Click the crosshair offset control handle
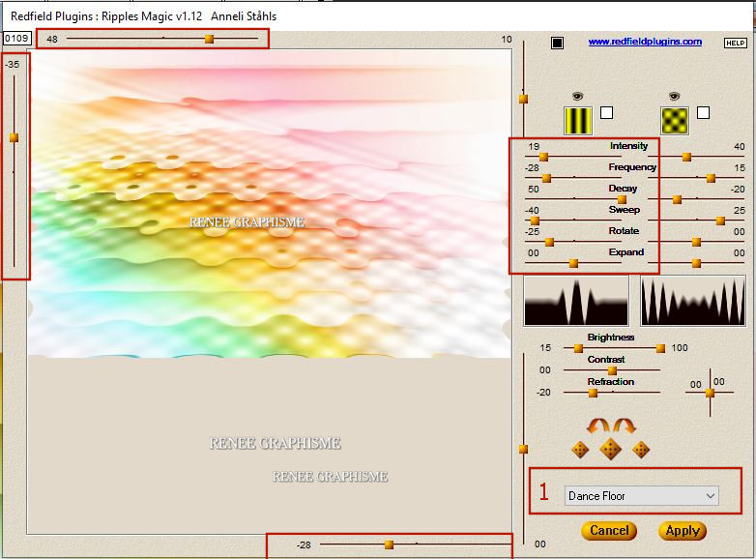Screen dimensions: 756x559 [x=710, y=393]
